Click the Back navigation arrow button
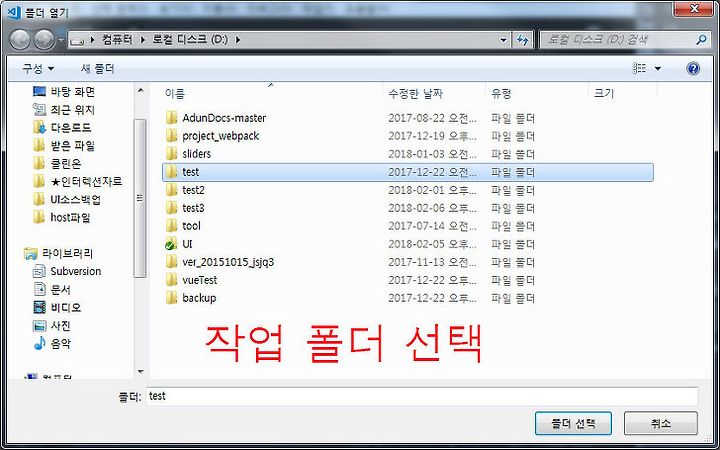Viewport: 720px width, 450px height. point(20,40)
